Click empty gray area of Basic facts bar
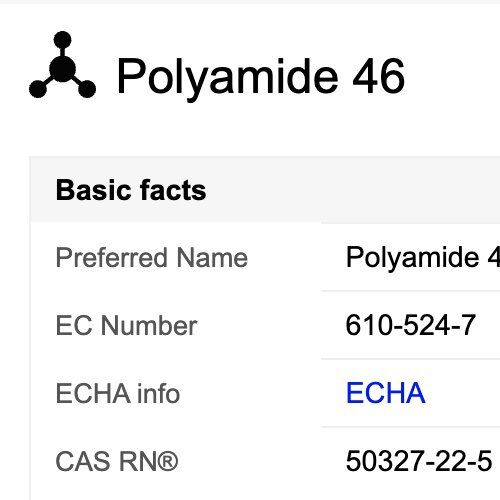Screen dimensions: 500x500 [353, 190]
